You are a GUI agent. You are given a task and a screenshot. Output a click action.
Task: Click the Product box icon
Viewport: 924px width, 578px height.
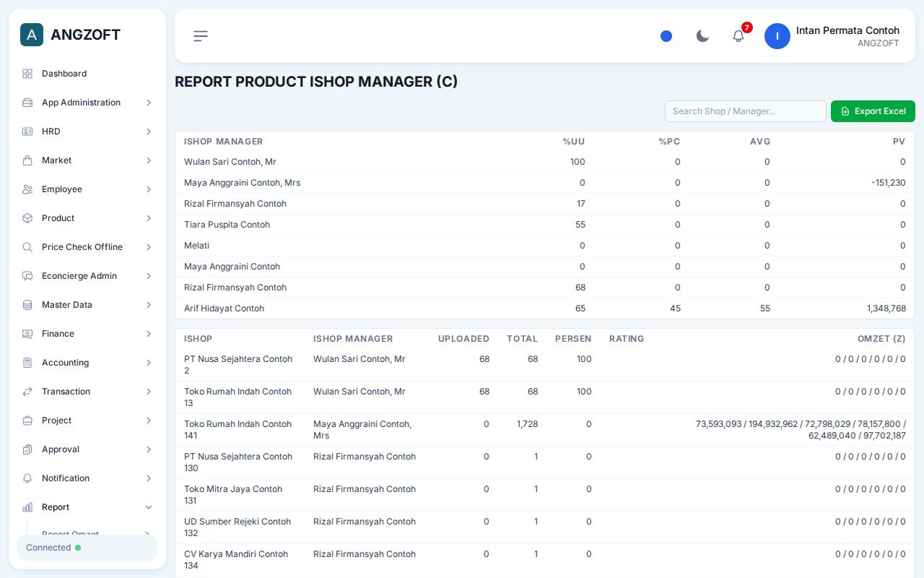pyautogui.click(x=27, y=218)
